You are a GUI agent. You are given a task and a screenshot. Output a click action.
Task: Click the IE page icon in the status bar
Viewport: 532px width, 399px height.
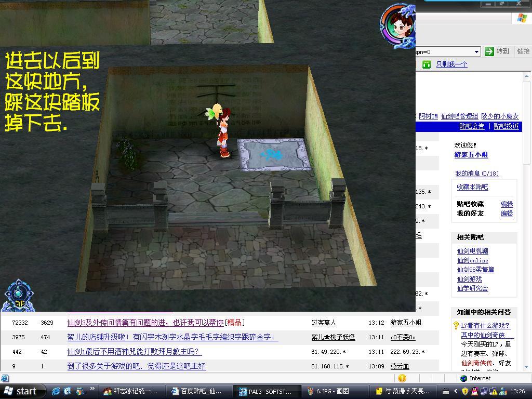point(5,378)
